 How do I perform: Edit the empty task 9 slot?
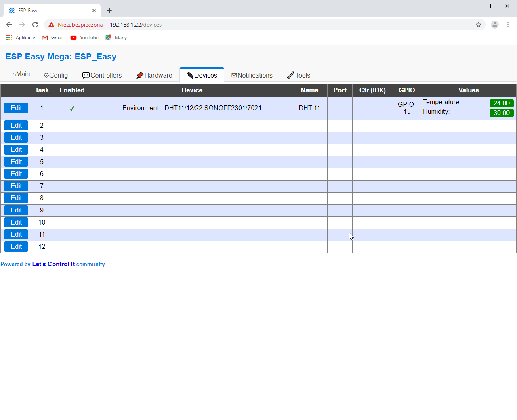(16, 210)
